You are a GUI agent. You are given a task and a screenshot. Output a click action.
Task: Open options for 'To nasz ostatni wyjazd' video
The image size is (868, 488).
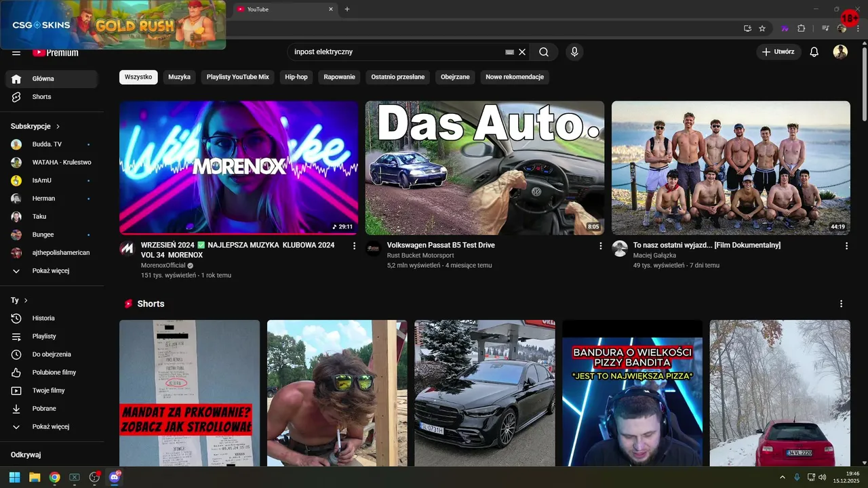846,246
